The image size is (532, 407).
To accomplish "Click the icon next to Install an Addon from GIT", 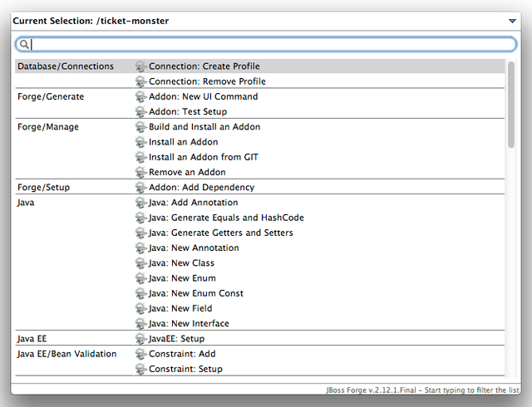I will coord(140,157).
